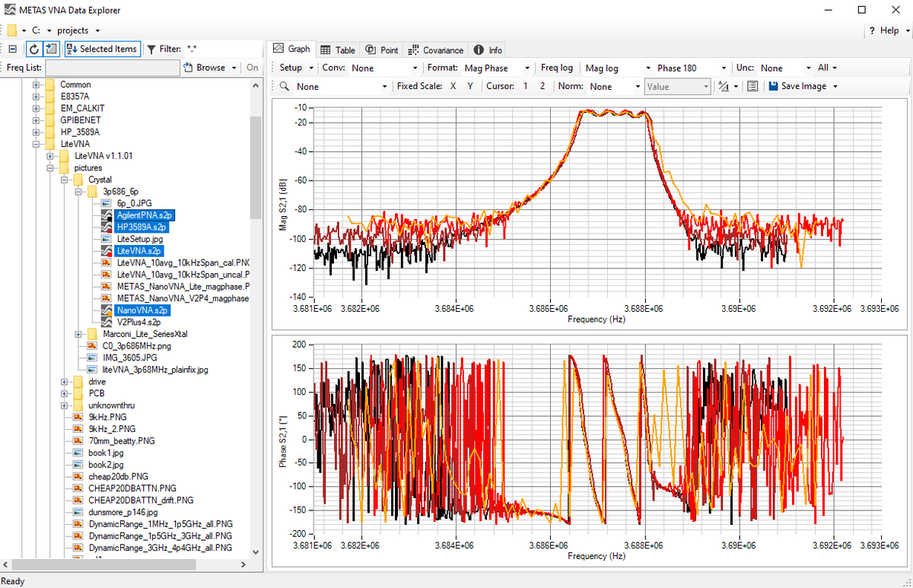
Task: Click the HP_3589A folder icon
Action: [49, 132]
